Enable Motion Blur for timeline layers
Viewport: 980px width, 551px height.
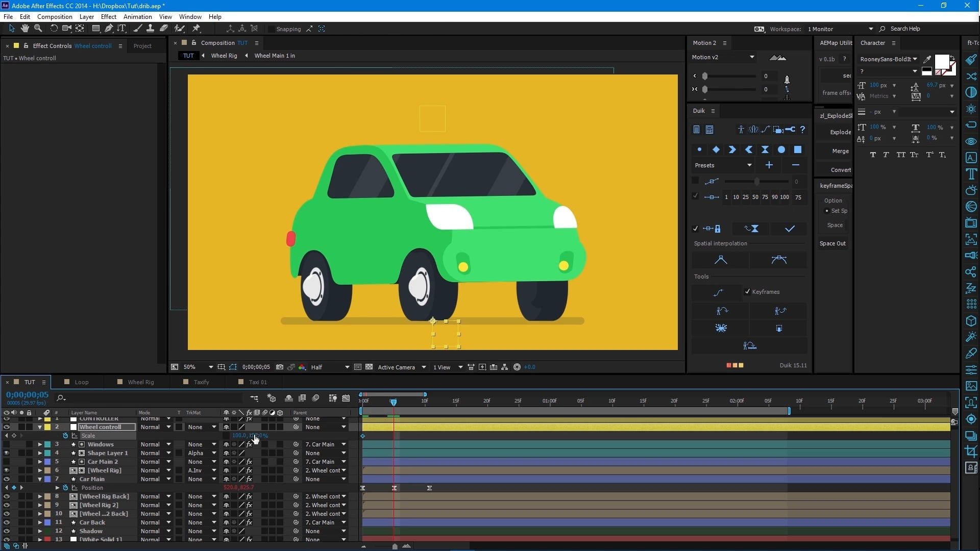click(316, 398)
